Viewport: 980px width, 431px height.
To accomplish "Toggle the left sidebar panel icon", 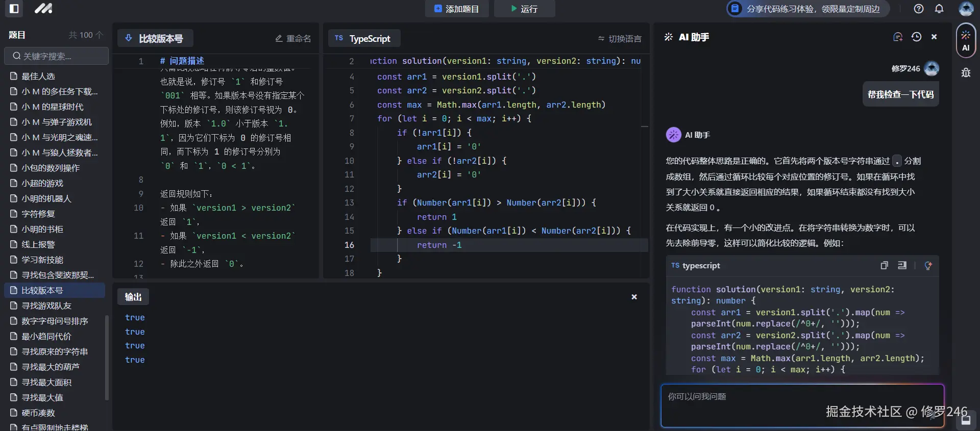I will coord(14,9).
